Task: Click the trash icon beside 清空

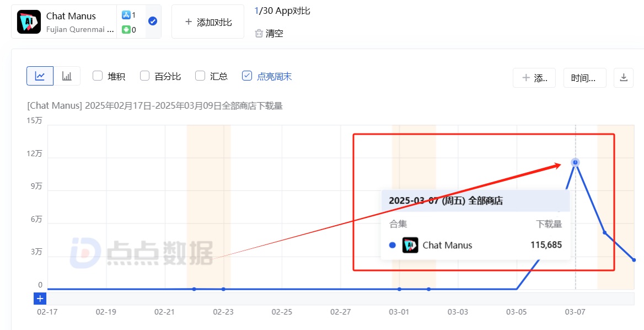Action: point(259,34)
